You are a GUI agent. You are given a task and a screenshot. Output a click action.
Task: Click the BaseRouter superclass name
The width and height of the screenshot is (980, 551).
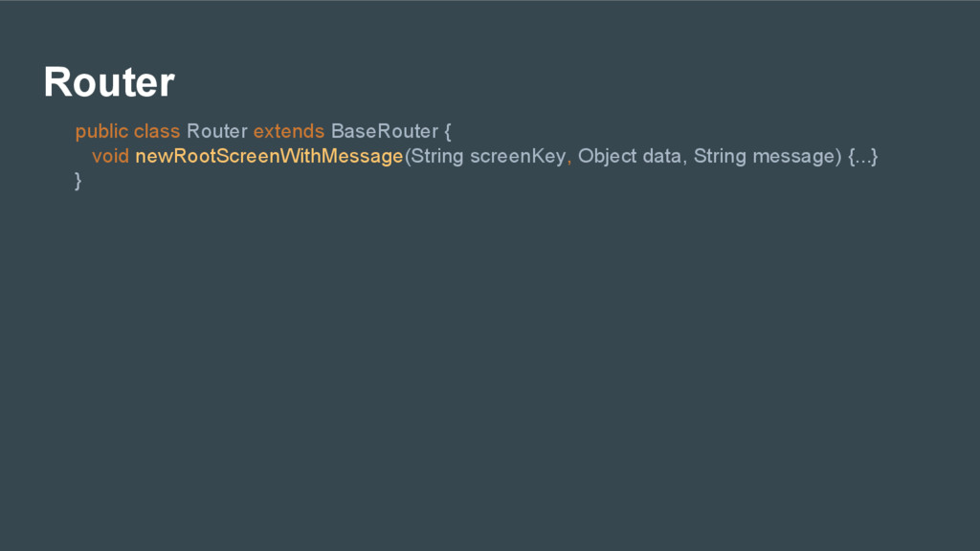385,131
